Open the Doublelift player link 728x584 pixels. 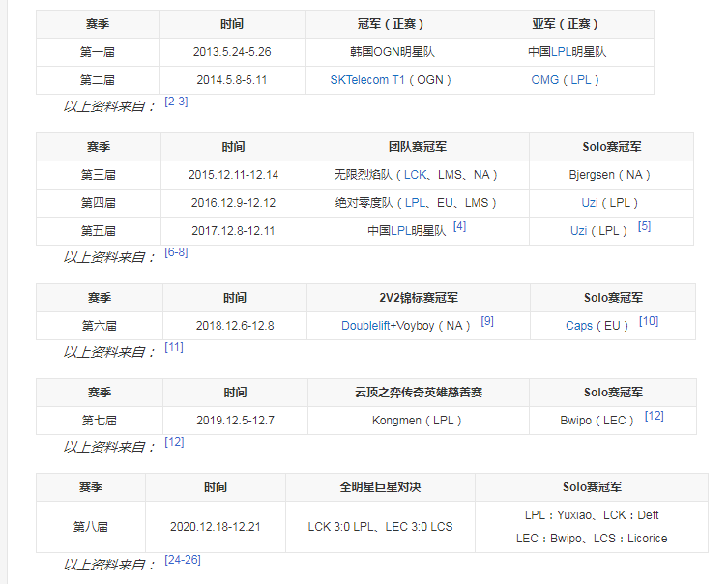click(x=365, y=326)
